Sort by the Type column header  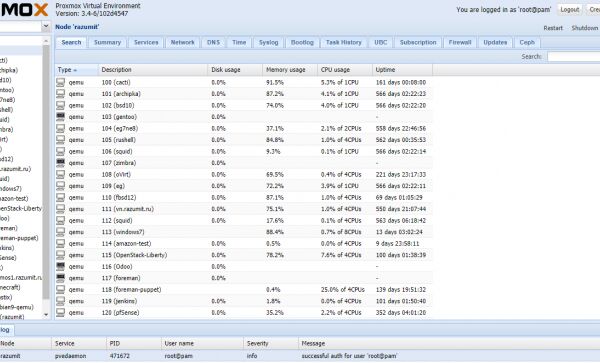point(76,70)
